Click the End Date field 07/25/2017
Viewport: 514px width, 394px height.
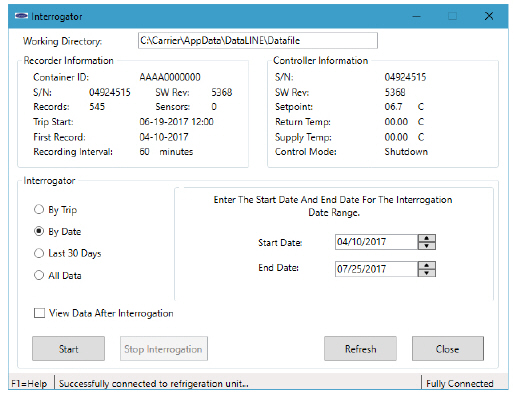pos(376,269)
